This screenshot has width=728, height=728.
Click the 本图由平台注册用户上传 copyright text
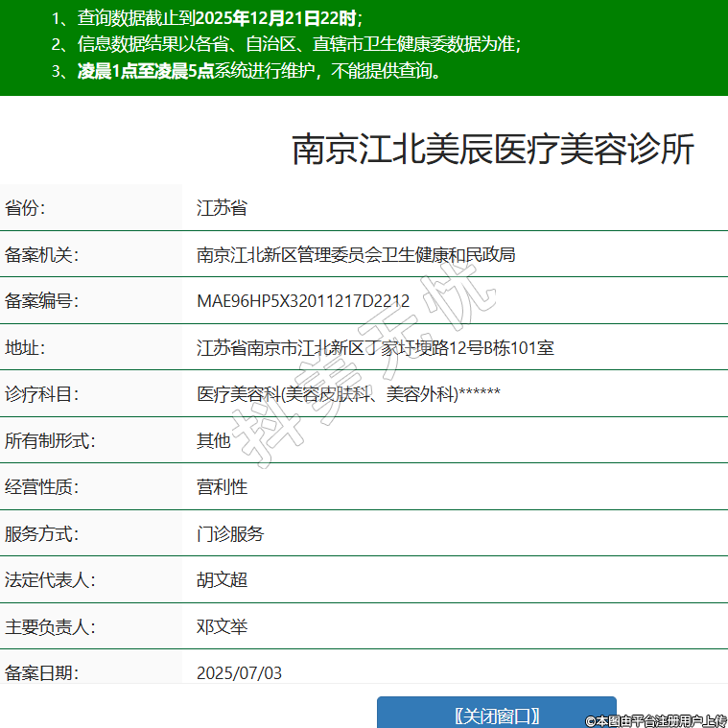click(x=656, y=720)
